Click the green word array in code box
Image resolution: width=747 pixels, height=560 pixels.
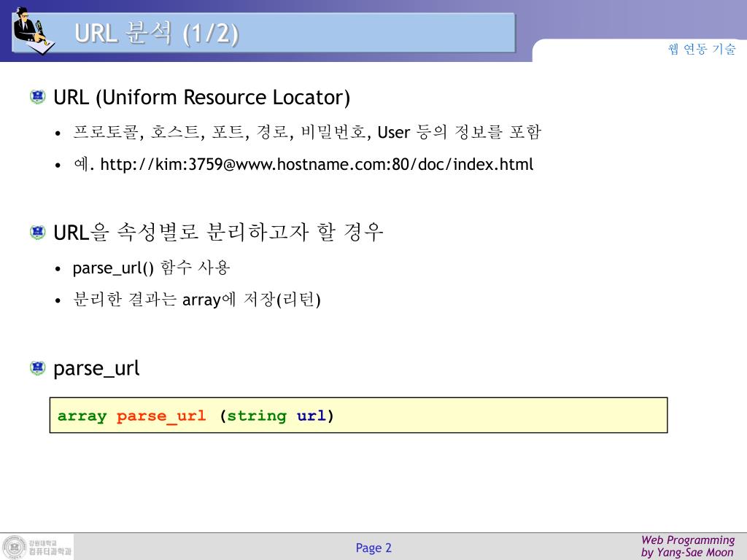point(82,416)
